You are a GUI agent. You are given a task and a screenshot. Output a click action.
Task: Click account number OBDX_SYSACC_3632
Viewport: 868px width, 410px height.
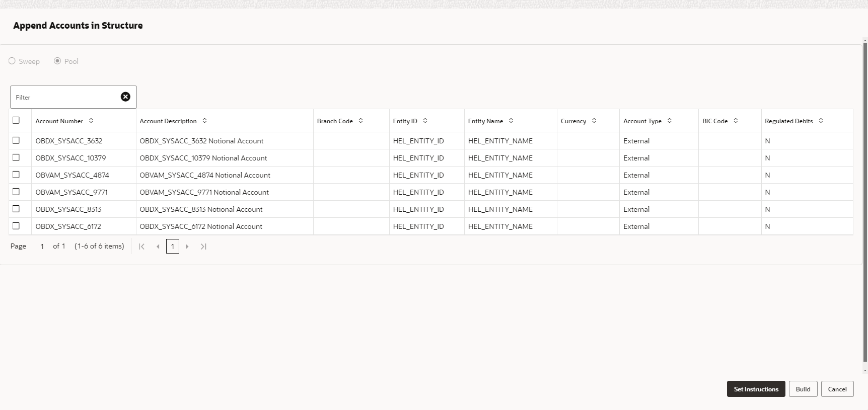point(69,141)
